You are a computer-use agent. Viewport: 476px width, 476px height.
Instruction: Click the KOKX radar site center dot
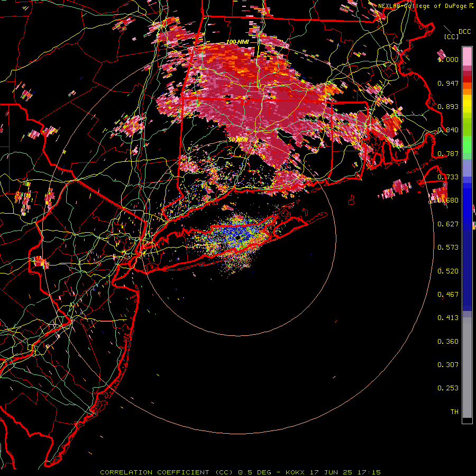(x=238, y=237)
